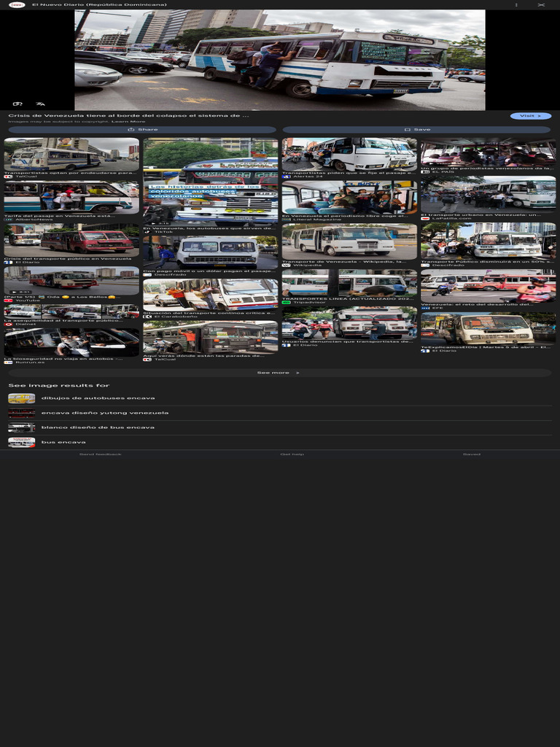Screen dimensions: 560x747
Task: Open 'Situación del transporte continúa crítica' image
Action: click(211, 295)
